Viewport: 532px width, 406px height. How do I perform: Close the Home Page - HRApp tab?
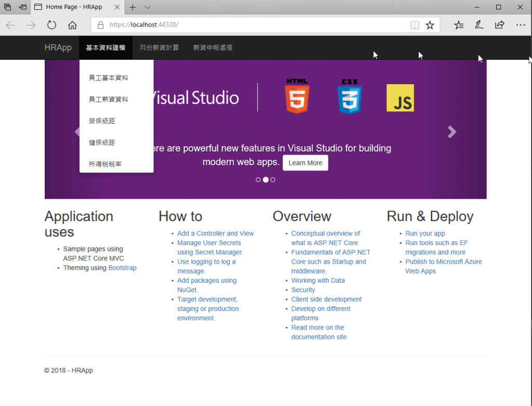click(x=117, y=7)
